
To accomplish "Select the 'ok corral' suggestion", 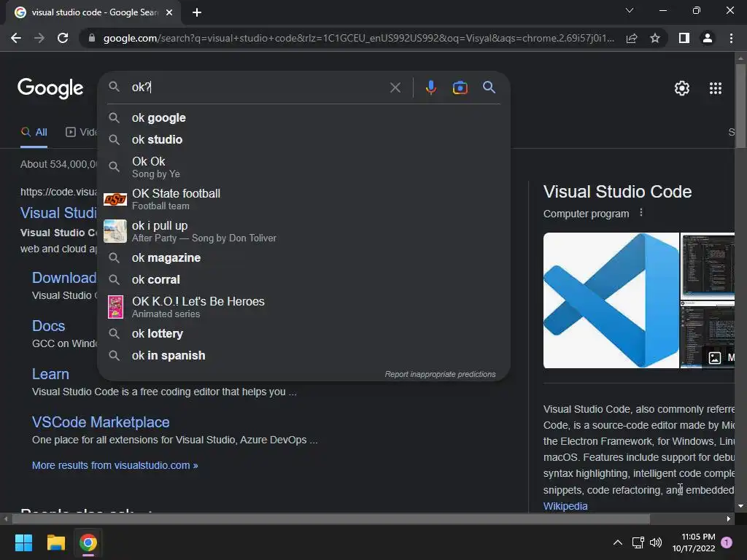I will [303, 279].
